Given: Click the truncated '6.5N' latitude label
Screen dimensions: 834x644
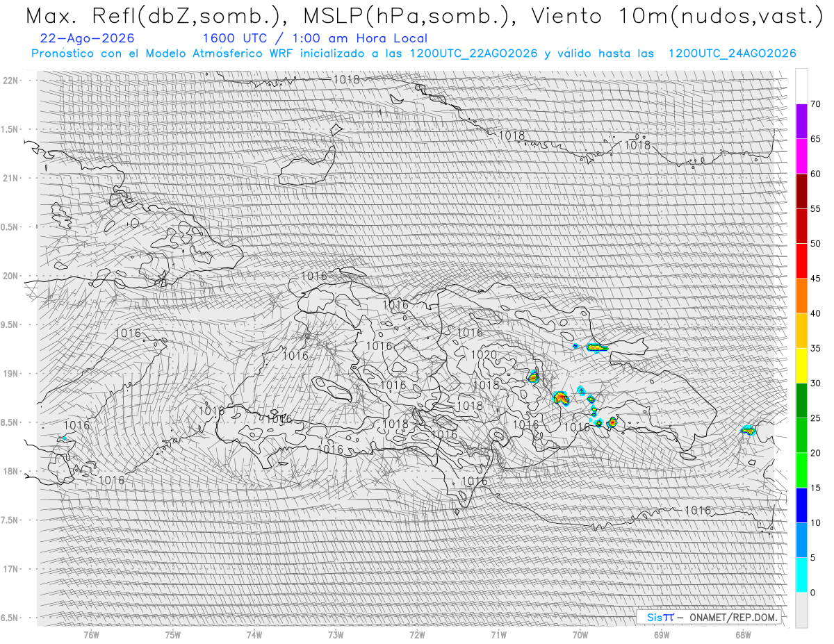Looking at the screenshot, I should [10, 618].
